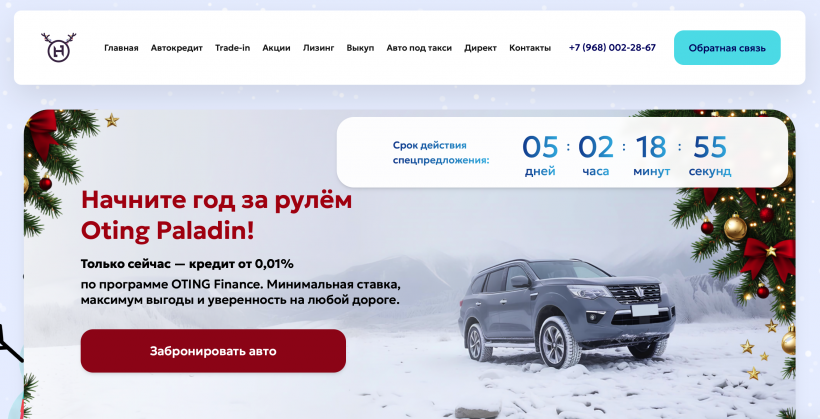Navigate to Выкуп page
This screenshot has width=820, height=419.
[360, 48]
